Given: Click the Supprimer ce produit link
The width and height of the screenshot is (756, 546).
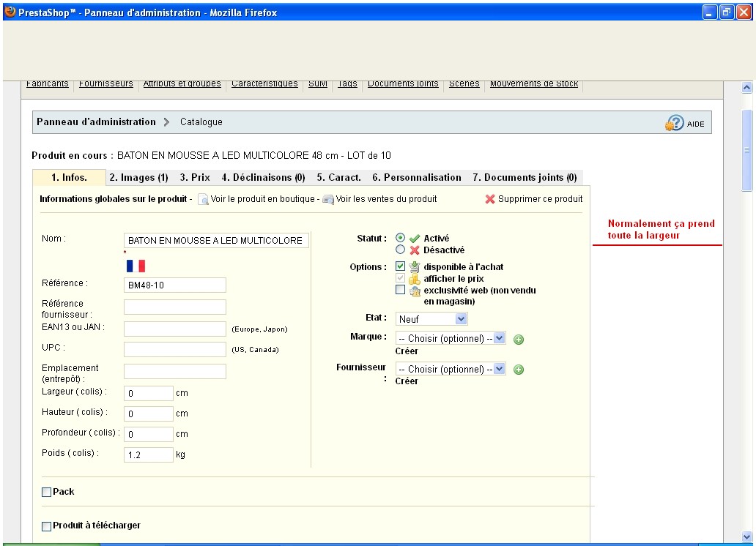Looking at the screenshot, I should [540, 199].
